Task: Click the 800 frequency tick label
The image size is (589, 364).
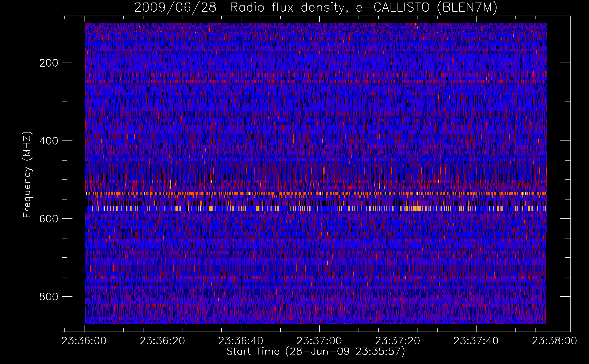Action: pyautogui.click(x=49, y=297)
